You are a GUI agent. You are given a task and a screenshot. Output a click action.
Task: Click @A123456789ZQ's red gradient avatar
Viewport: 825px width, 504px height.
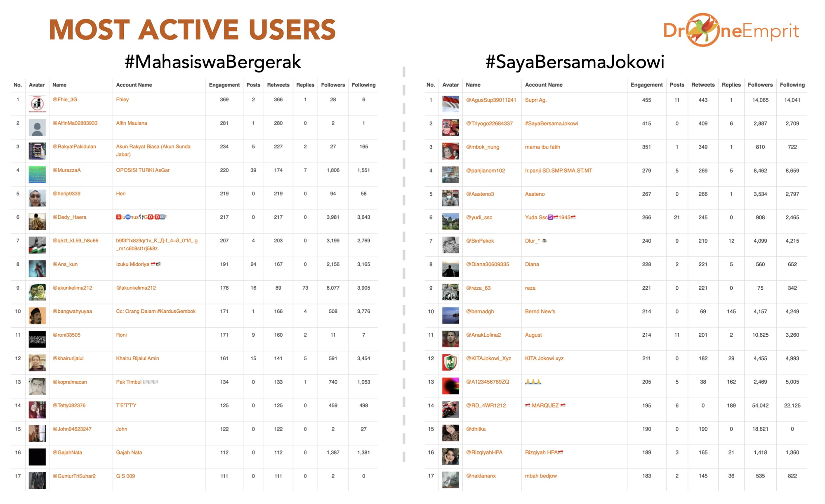click(x=450, y=386)
